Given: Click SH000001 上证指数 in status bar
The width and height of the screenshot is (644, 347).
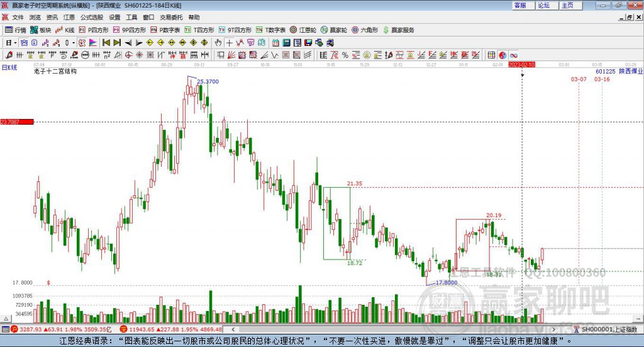Looking at the screenshot, I should pos(606,329).
